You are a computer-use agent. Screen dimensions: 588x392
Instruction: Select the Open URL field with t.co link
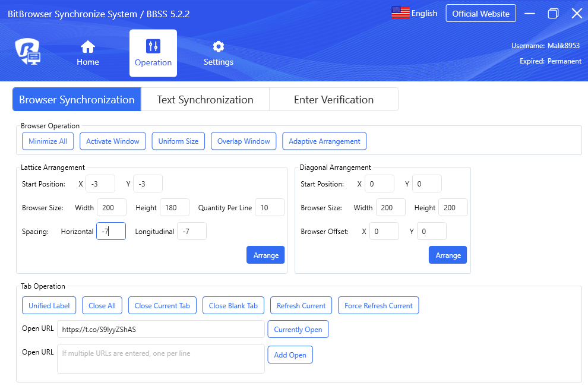click(161, 330)
